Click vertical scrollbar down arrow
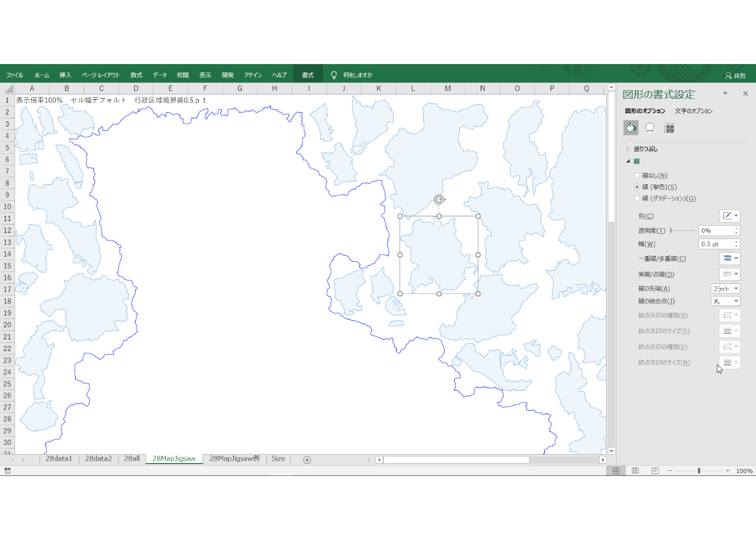This screenshot has width=756, height=540. click(x=611, y=451)
